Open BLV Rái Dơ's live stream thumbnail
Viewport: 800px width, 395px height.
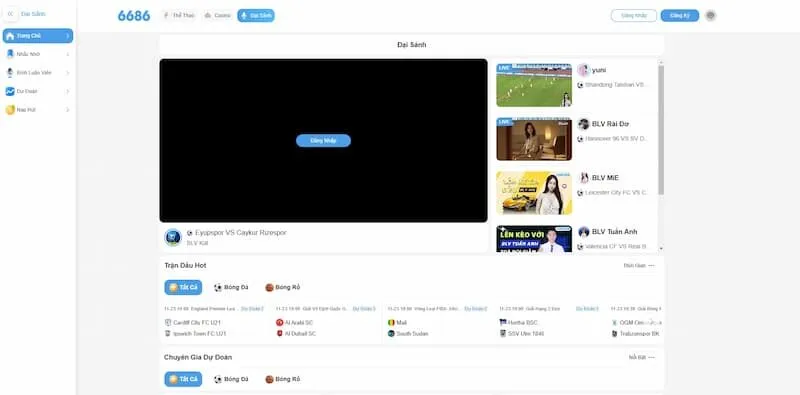tap(534, 139)
